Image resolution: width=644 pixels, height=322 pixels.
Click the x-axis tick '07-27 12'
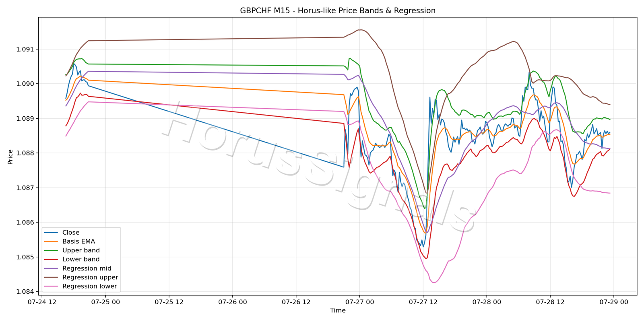(x=423, y=302)
